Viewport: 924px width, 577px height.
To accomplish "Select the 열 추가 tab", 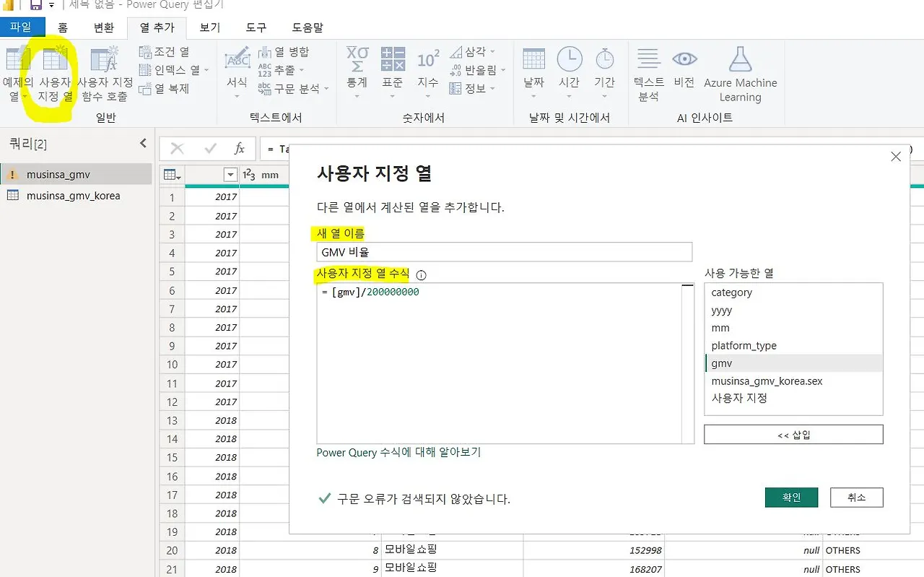I will [x=157, y=28].
